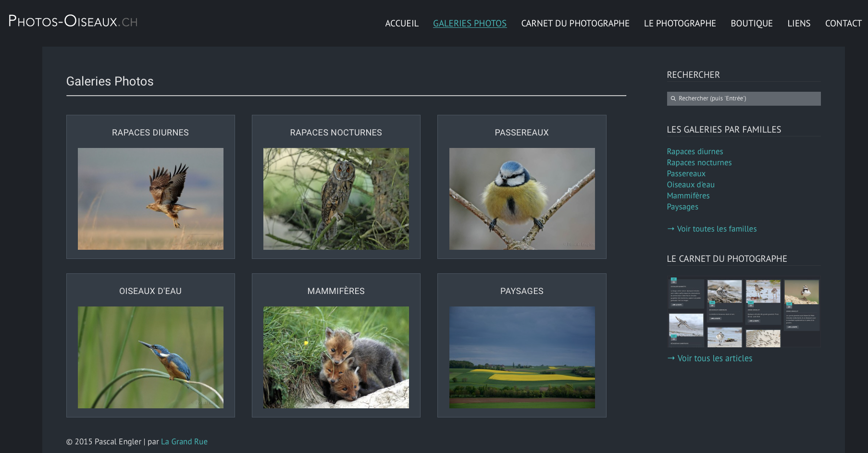Click the Carnet du Photographe preview image
Viewport: 868px width, 453px height.
[x=744, y=312]
